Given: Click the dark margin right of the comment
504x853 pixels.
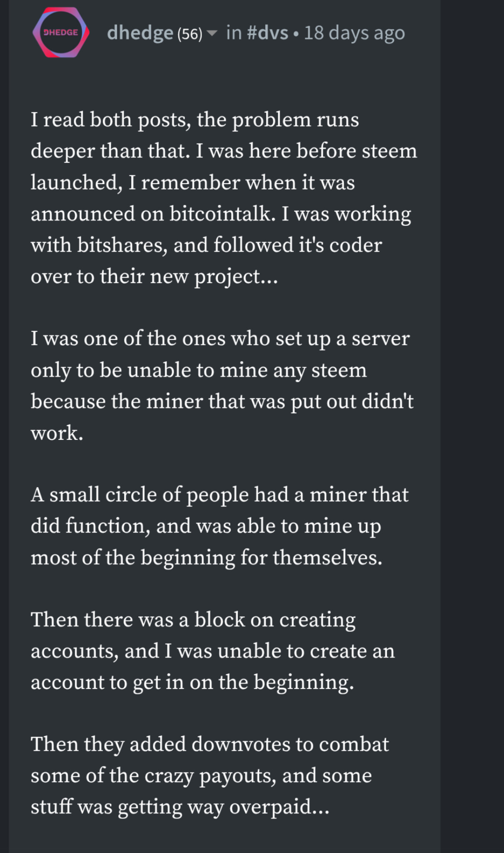Looking at the screenshot, I should click(472, 426).
